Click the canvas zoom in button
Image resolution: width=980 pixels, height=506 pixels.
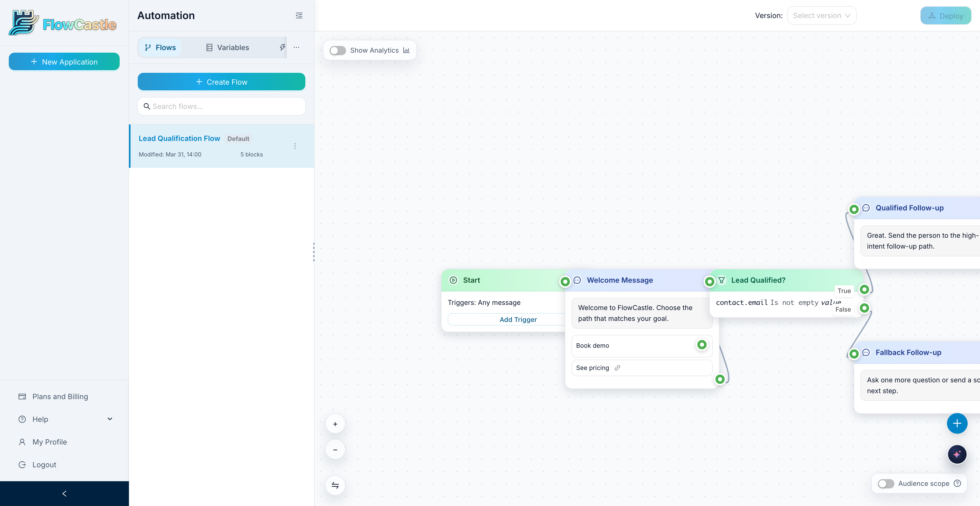[x=335, y=424]
